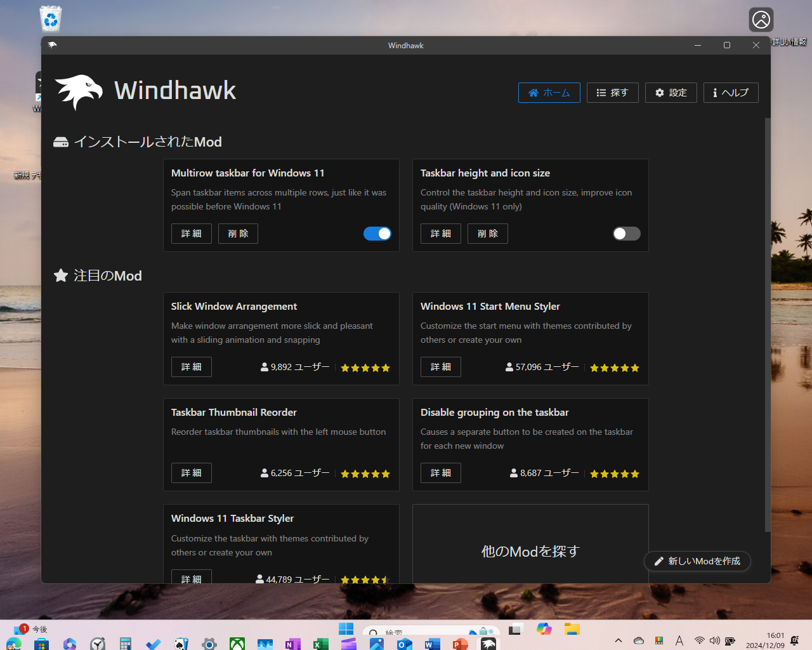Click the drawer icon beside インストールされたMod
The width and height of the screenshot is (812, 650).
click(61, 142)
